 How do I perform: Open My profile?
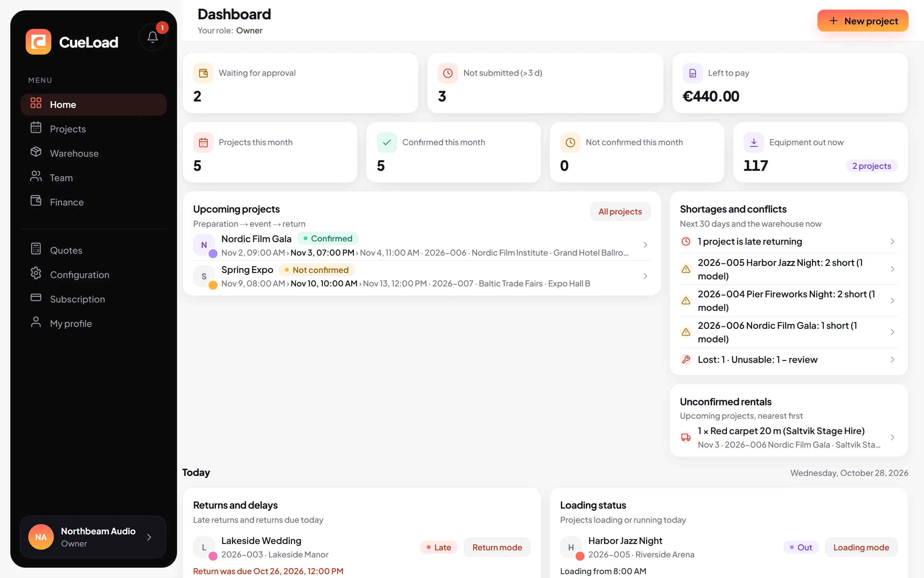click(x=94, y=324)
